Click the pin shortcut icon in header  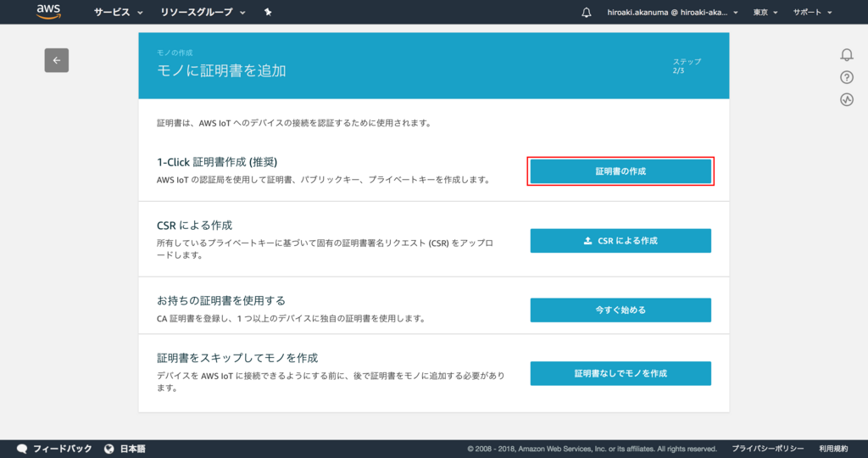coord(268,12)
